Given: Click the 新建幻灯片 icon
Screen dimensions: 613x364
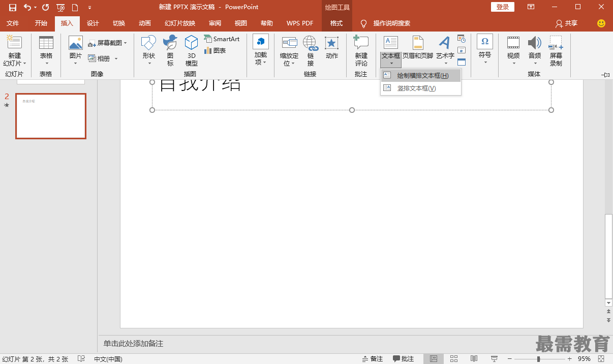Looking at the screenshot, I should click(x=14, y=43).
